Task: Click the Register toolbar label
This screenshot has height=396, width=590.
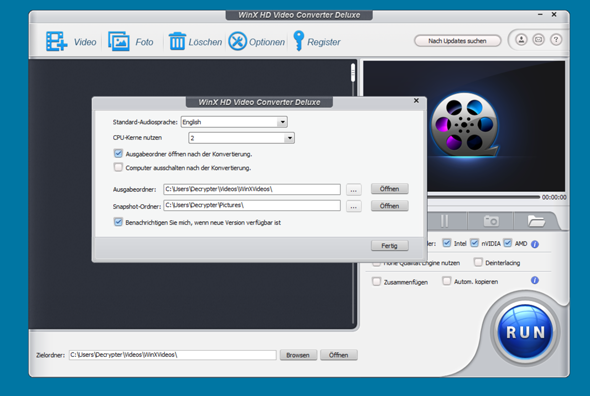Action: coord(324,42)
